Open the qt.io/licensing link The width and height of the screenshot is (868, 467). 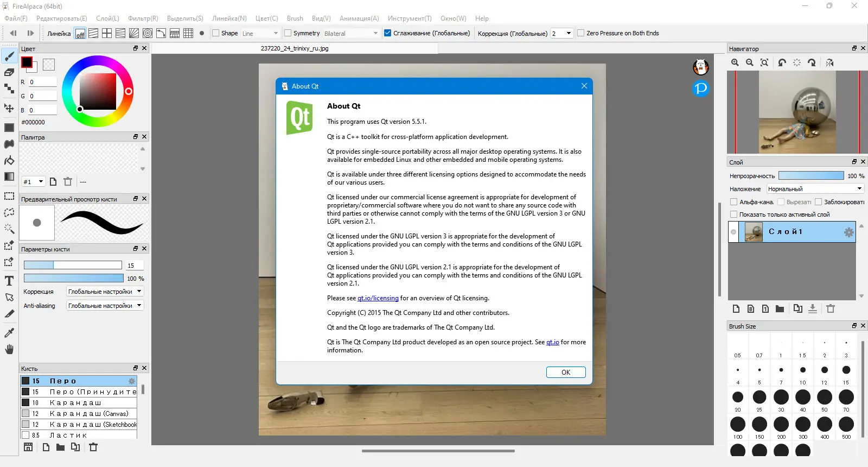[378, 298]
